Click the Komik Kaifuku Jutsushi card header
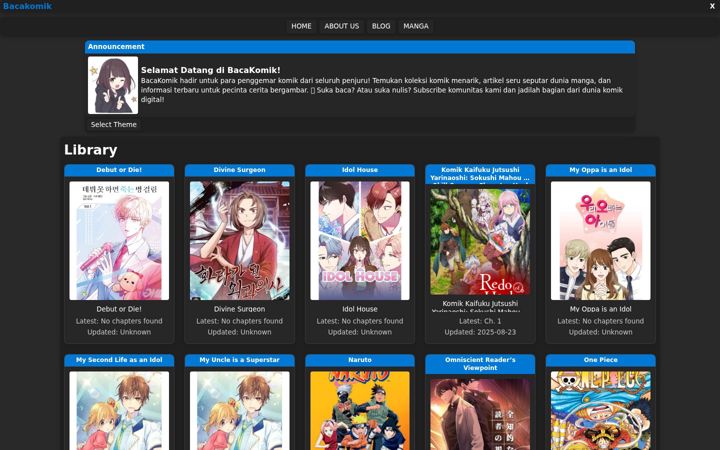Image resolution: width=720 pixels, height=450 pixels. point(480,174)
